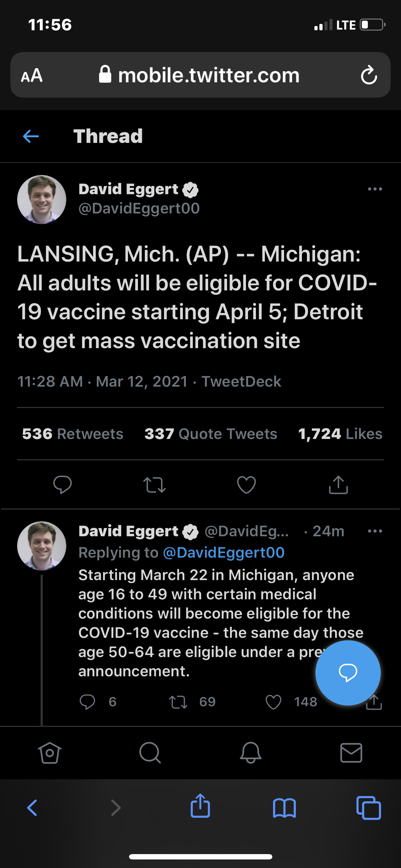Open more options on main tweet

pyautogui.click(x=375, y=189)
